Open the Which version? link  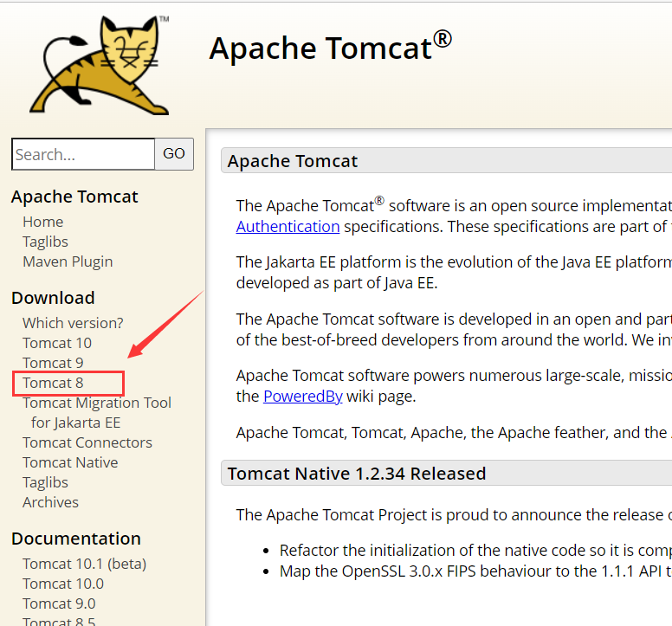pos(73,323)
